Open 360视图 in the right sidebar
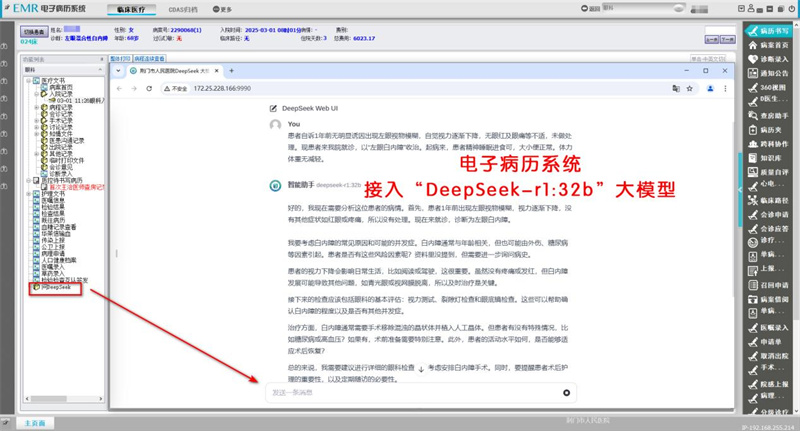This screenshot has width=800, height=431. coord(768,88)
